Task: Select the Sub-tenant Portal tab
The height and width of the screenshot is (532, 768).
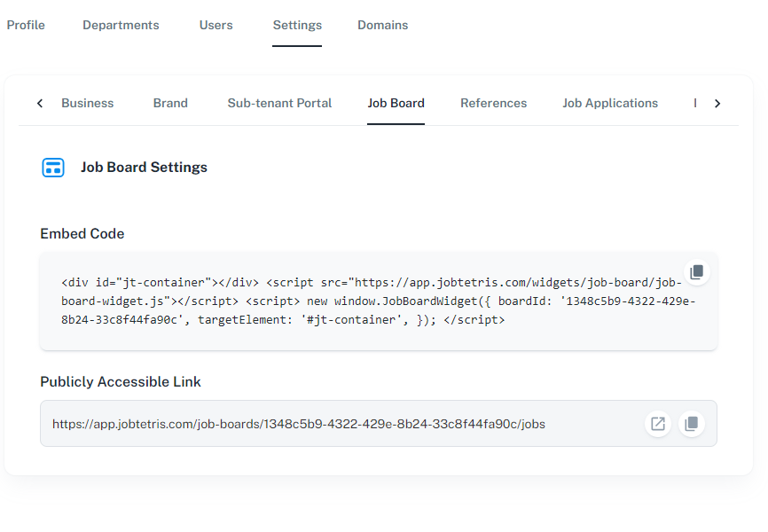Action: (x=279, y=103)
